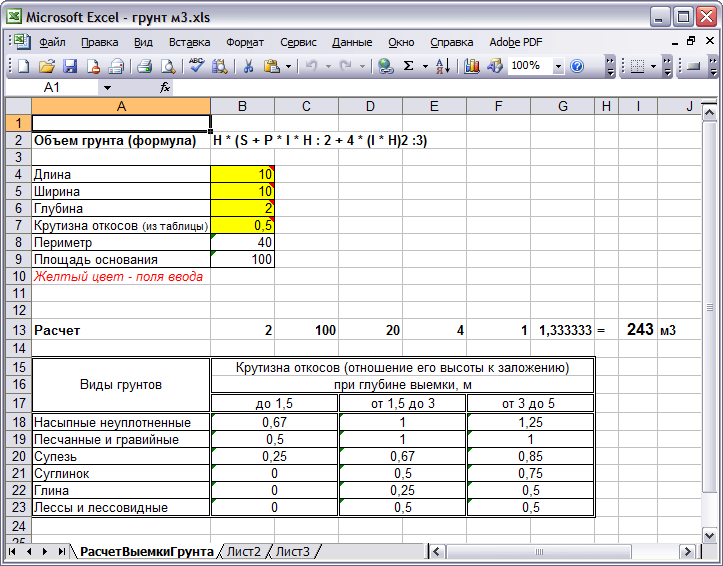Go to next sheet tab arrow
The height and width of the screenshot is (566, 723).
tap(45, 551)
